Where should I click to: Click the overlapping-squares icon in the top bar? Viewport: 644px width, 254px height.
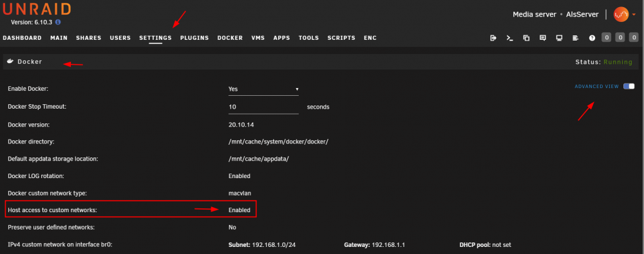click(526, 38)
